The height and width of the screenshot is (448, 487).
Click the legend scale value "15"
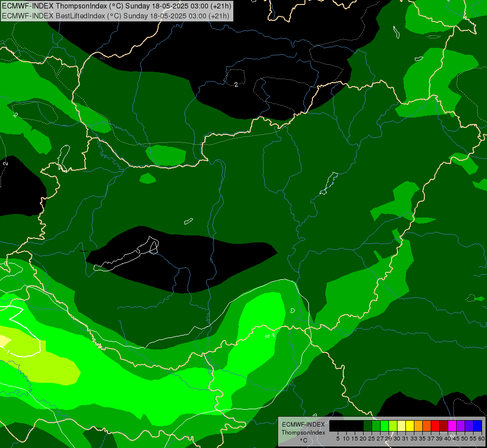(355, 439)
